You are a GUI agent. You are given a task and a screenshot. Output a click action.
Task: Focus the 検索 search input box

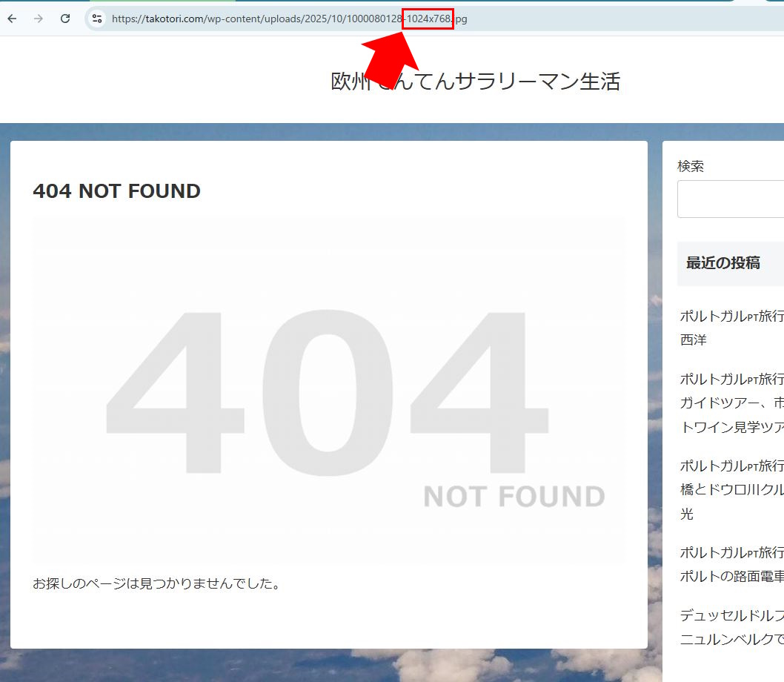tap(731, 199)
